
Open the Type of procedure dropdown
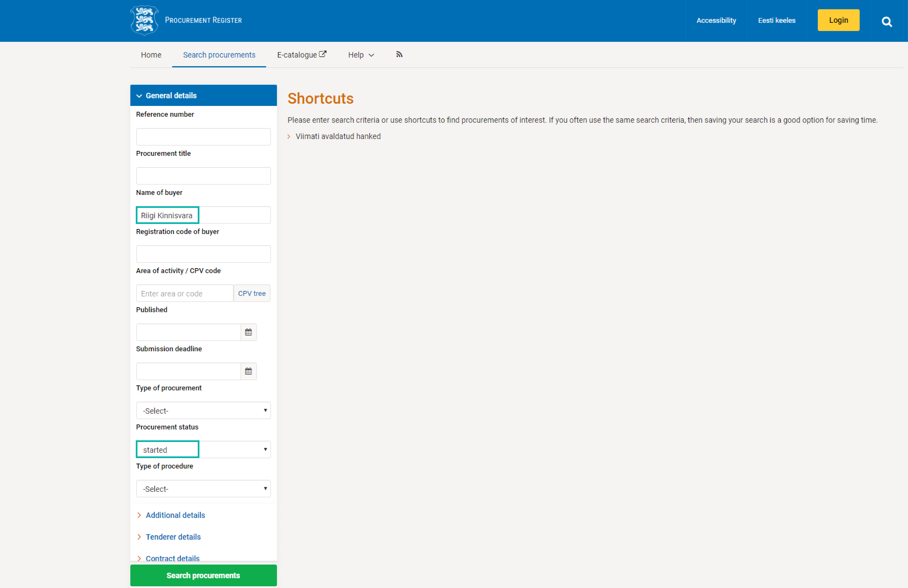pos(203,489)
